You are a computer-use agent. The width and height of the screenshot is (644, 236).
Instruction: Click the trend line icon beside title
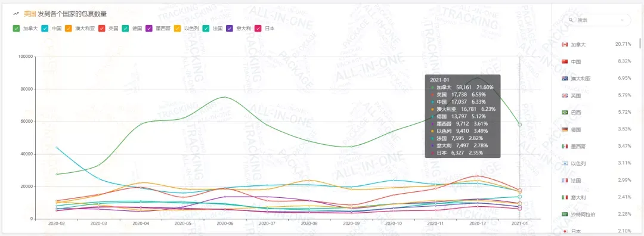[17, 14]
